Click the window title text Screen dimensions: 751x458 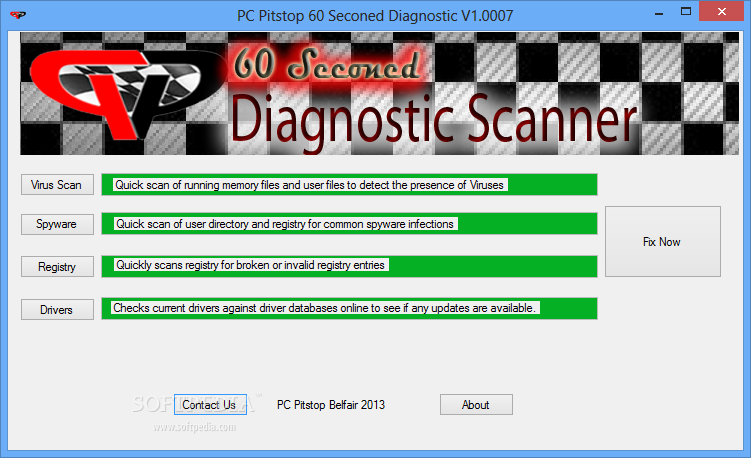tap(375, 16)
